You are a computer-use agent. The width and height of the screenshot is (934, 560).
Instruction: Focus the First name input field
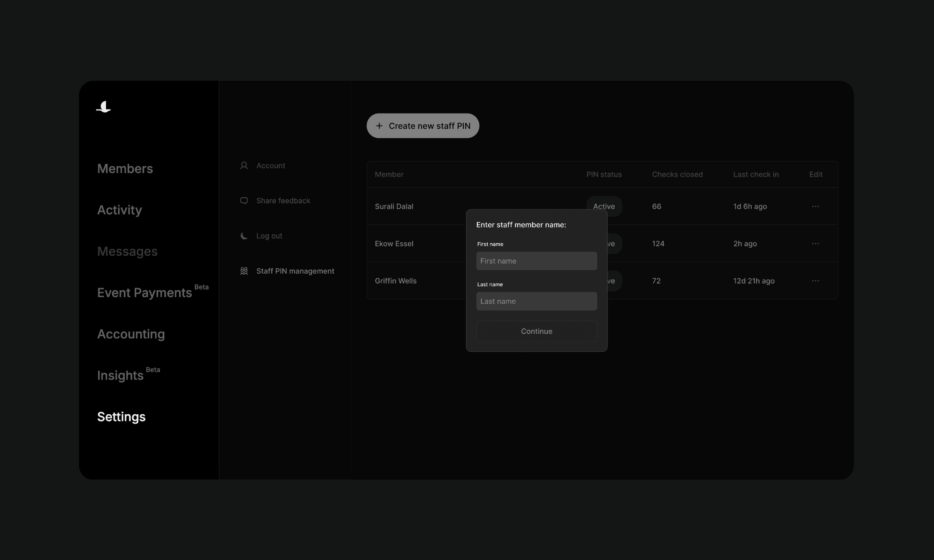536,261
